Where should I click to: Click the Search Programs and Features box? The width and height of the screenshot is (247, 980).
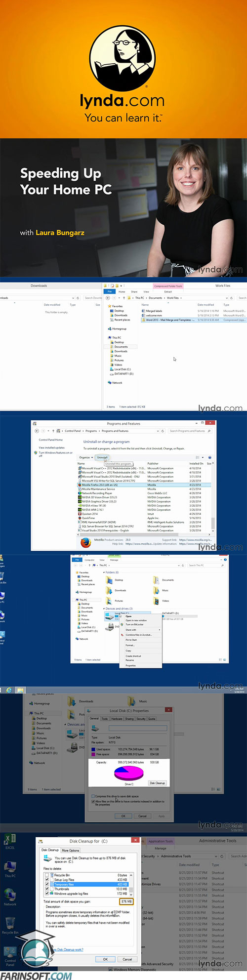(x=190, y=431)
